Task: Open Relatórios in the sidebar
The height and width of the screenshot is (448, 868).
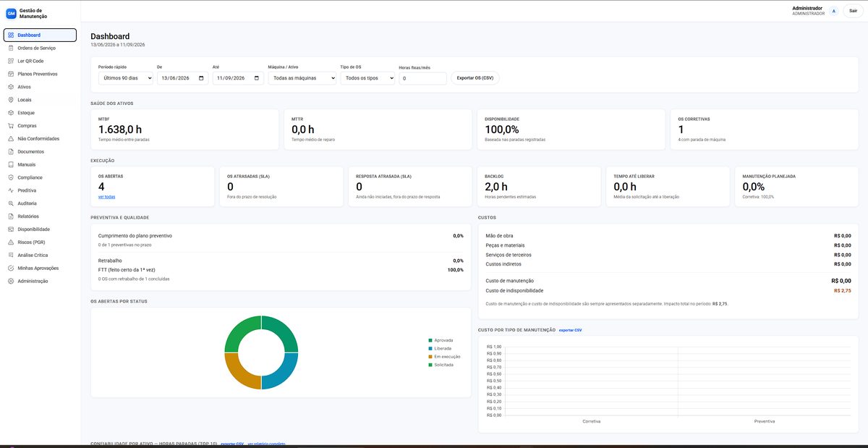Action: click(x=41, y=216)
